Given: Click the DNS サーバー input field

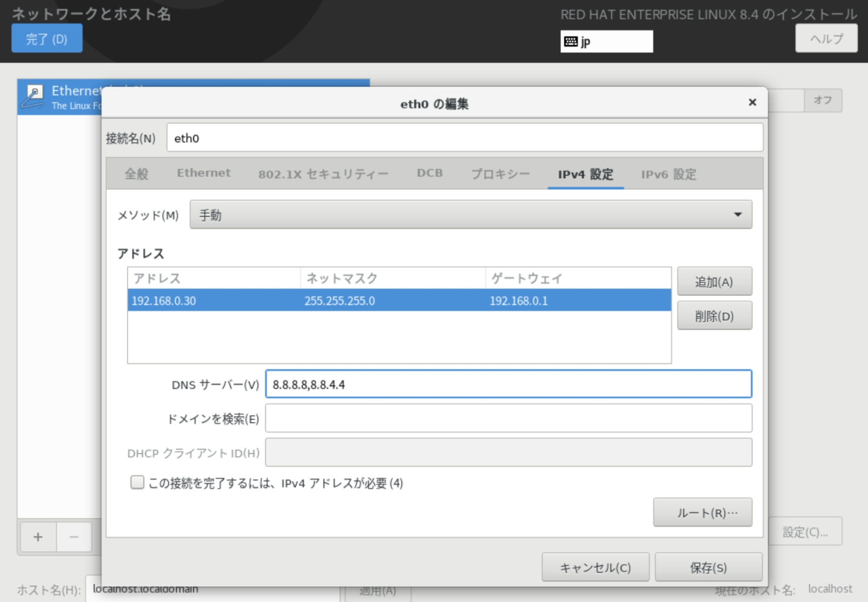Looking at the screenshot, I should [508, 384].
